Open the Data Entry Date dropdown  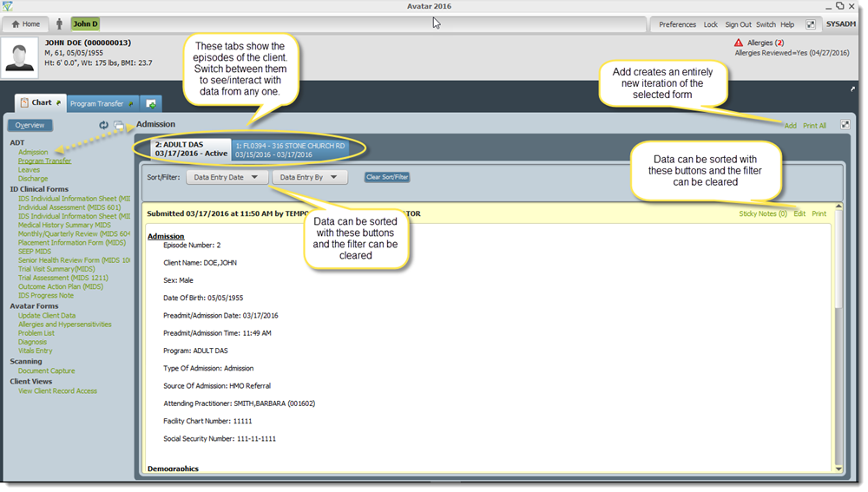pos(227,177)
